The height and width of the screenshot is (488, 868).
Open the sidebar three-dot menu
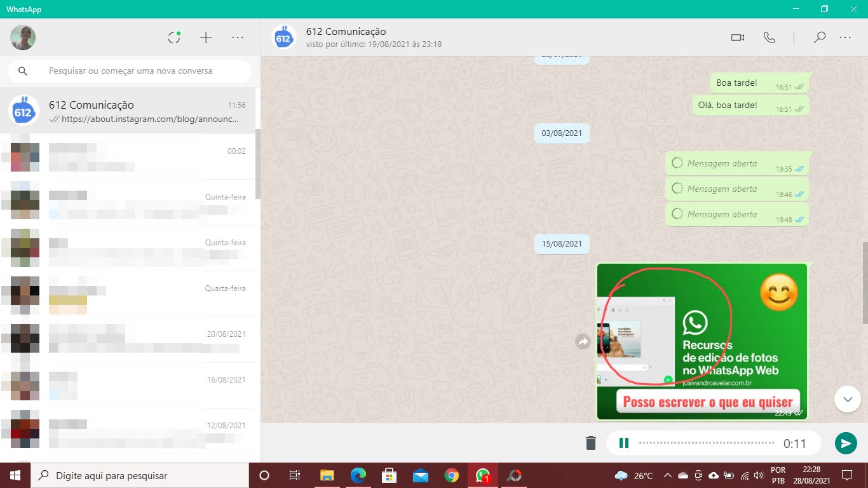point(238,37)
